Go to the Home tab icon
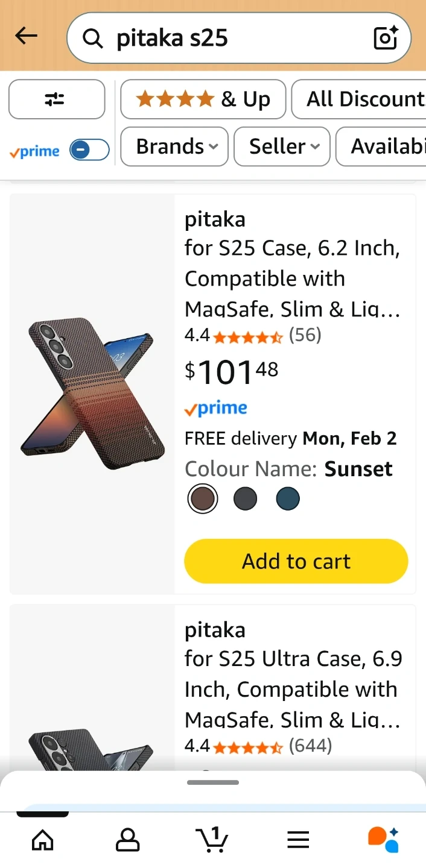This screenshot has width=426, height=868. tap(42, 839)
